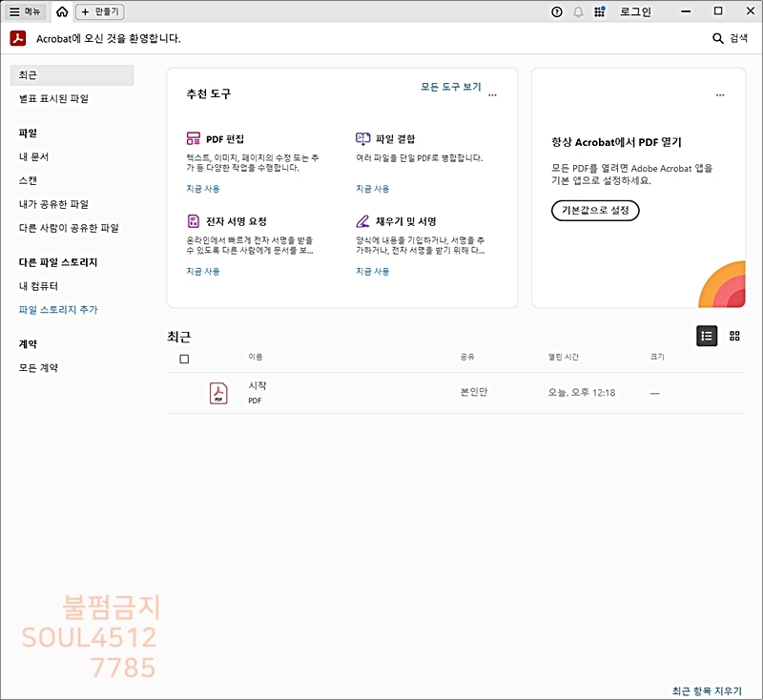Open the notifications bell icon

(578, 11)
